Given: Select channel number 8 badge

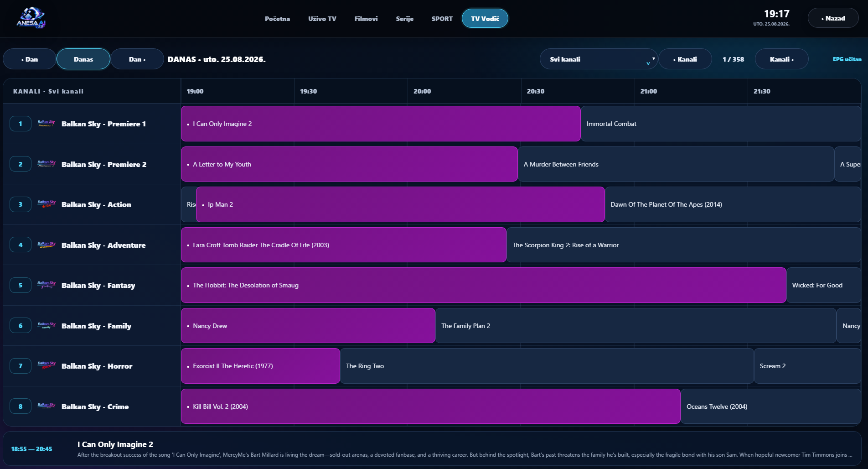Looking at the screenshot, I should 21,406.
